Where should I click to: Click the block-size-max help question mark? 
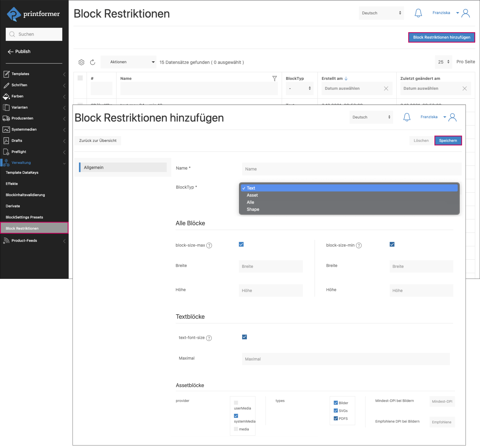point(209,245)
